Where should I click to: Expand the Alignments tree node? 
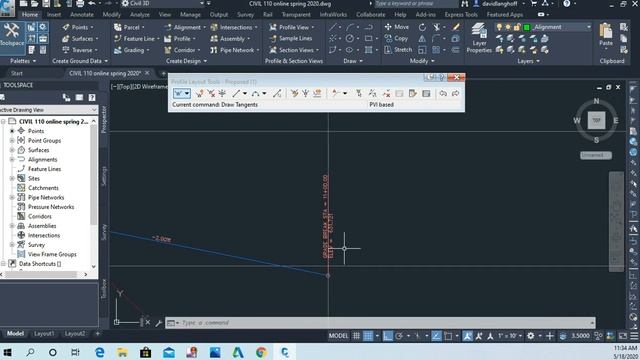tap(12, 159)
